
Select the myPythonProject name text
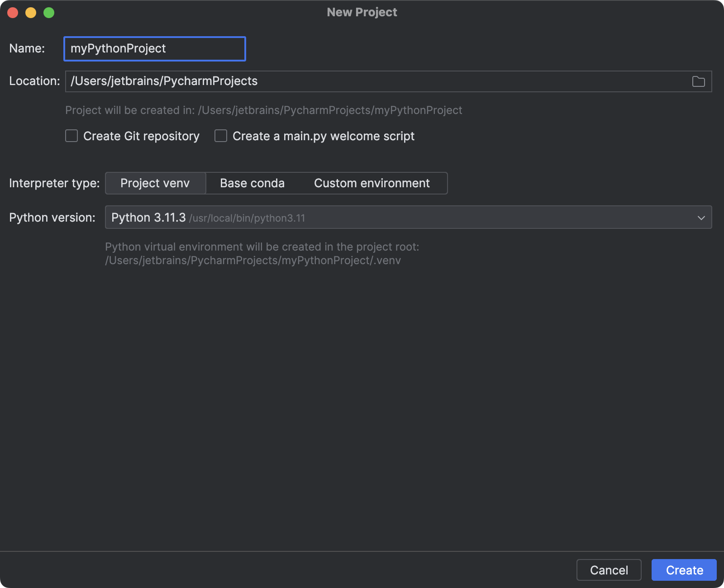click(119, 48)
